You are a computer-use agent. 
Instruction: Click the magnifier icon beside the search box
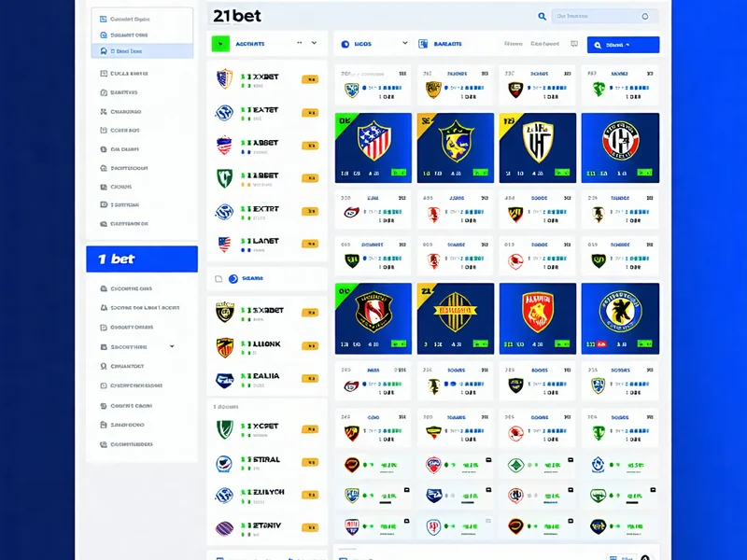[542, 16]
